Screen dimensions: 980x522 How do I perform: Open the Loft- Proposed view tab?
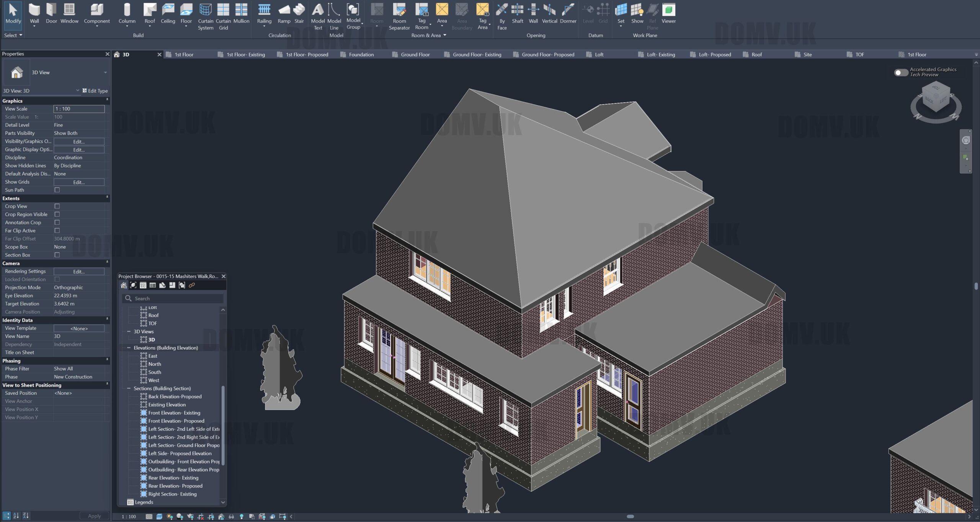pyautogui.click(x=714, y=55)
